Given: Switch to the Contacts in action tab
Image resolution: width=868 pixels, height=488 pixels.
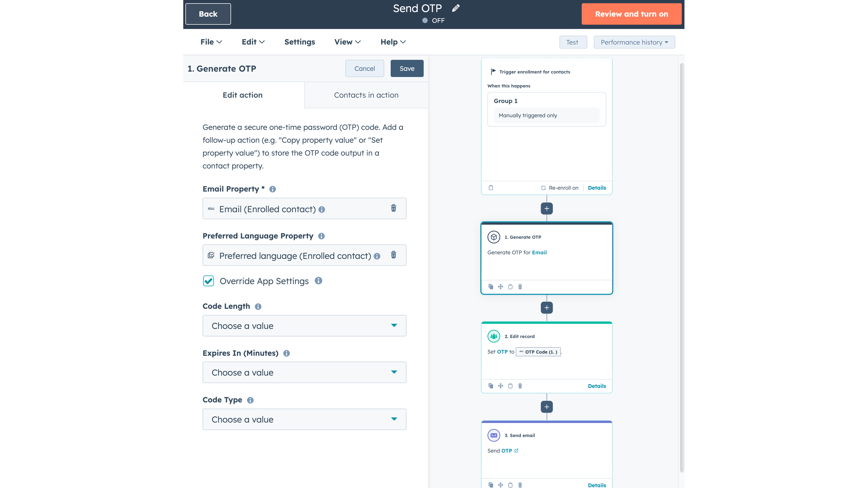Looking at the screenshot, I should coord(366,95).
